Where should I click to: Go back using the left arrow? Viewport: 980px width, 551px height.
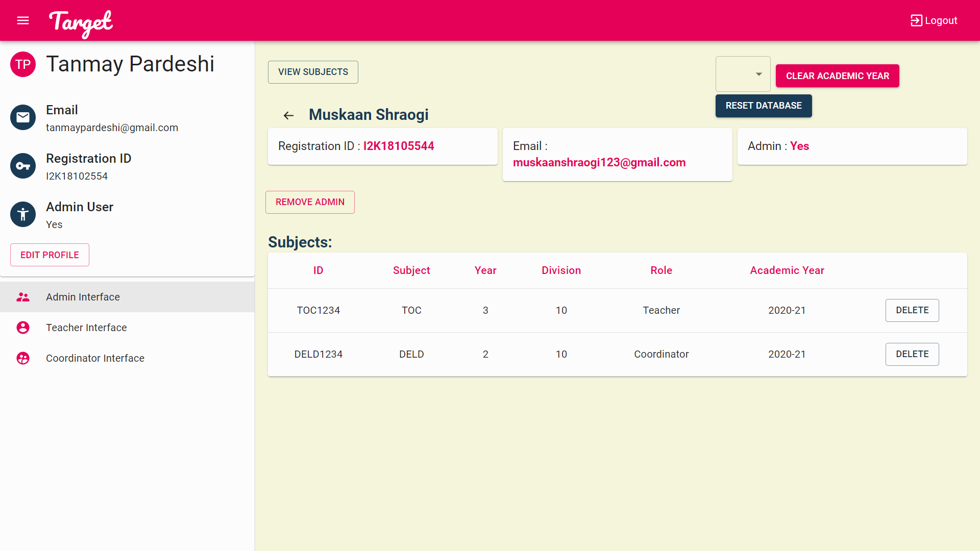pyautogui.click(x=288, y=115)
